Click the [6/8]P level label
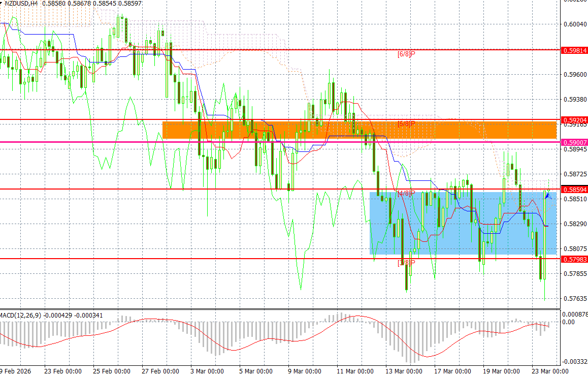Screen dimensions: 588x376 click(x=406, y=54)
